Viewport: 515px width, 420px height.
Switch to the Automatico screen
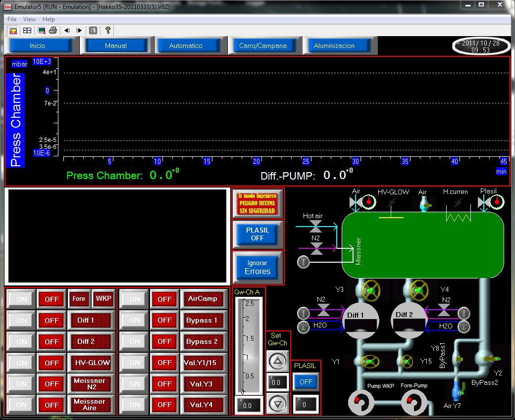pos(186,46)
